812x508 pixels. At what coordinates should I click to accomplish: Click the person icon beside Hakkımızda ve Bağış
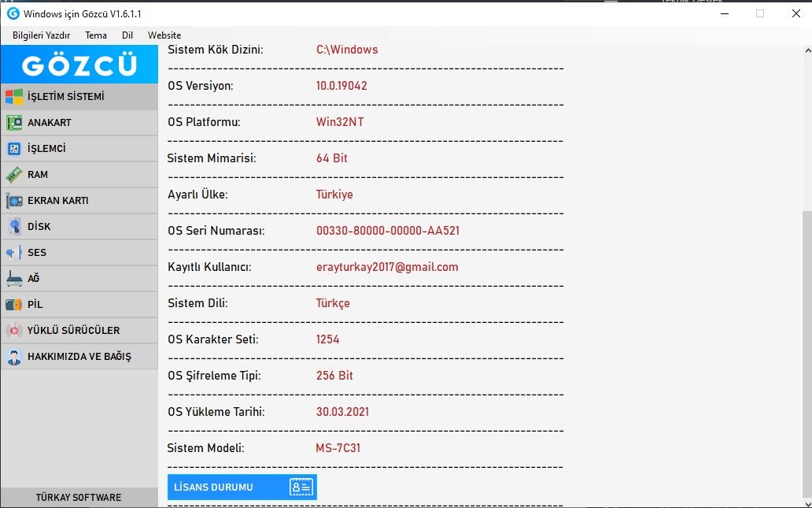pos(14,357)
